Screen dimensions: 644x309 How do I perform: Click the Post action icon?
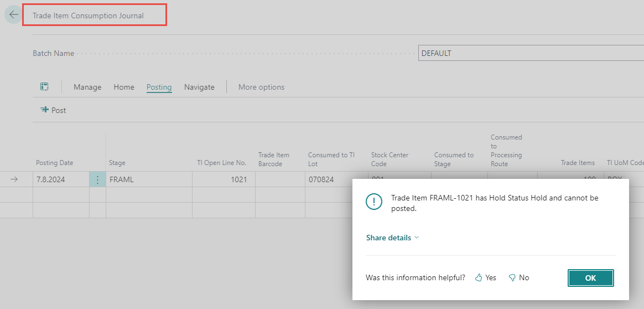[x=44, y=110]
